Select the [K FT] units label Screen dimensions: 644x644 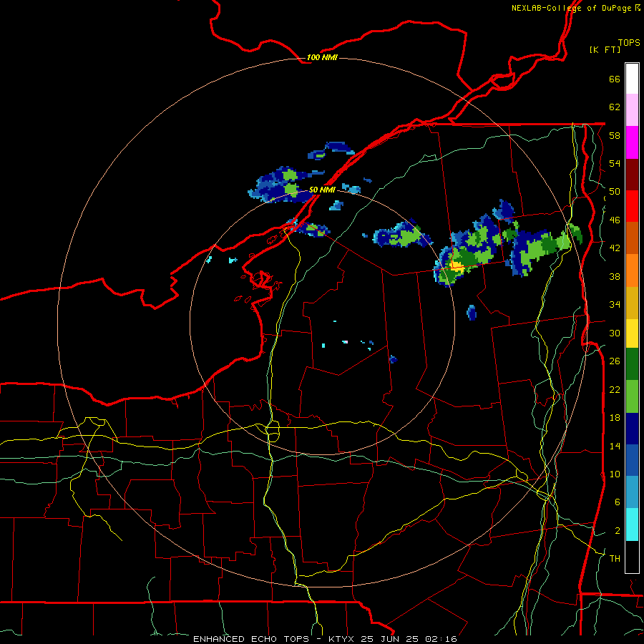tap(605, 49)
